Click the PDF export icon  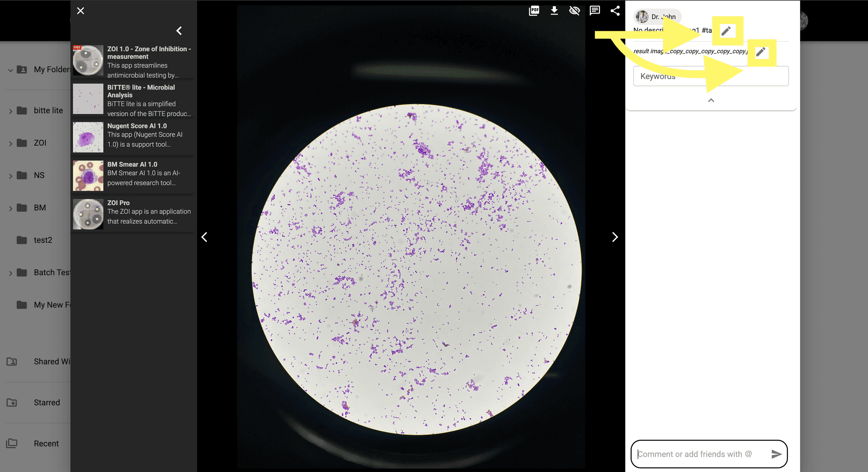534,11
